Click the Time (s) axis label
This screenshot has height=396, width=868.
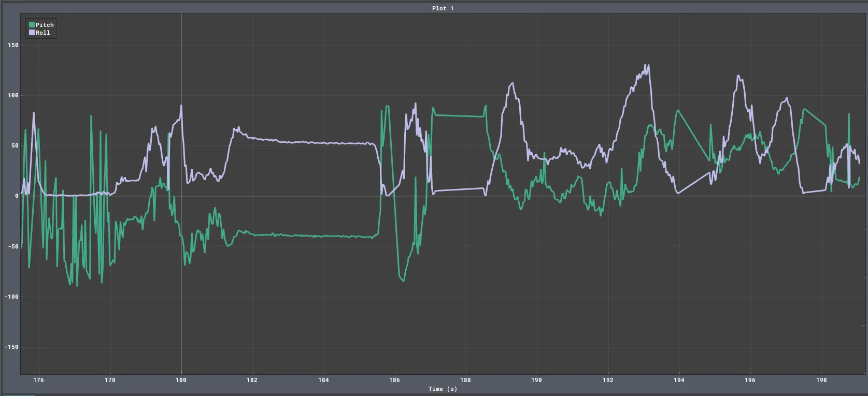tap(443, 389)
